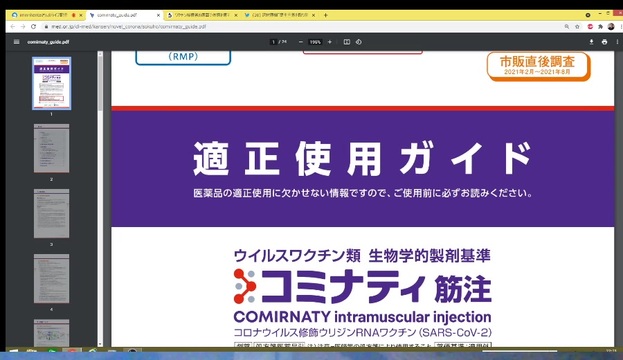Screen dimensions: 623x360
Task: Switch to the comirnaty_guide.pdf tab
Action: click(x=124, y=15)
